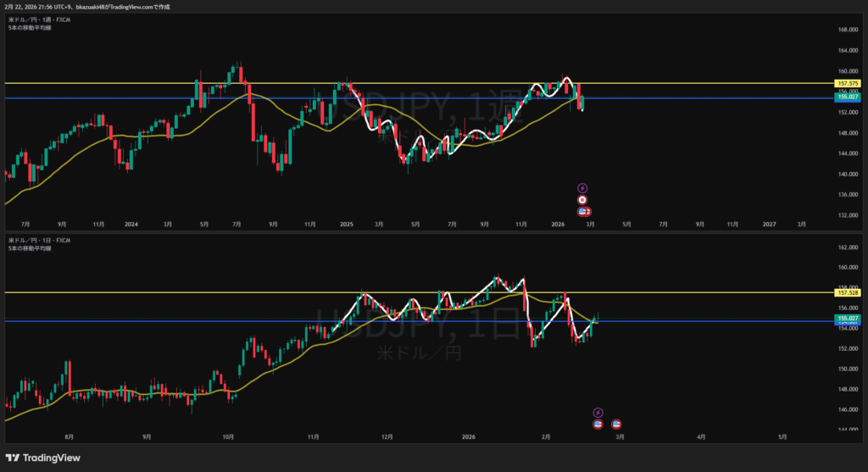Viewport: 868px width, 472px height.
Task: Click the left US flag icon on daily chart
Action: pyautogui.click(x=597, y=424)
